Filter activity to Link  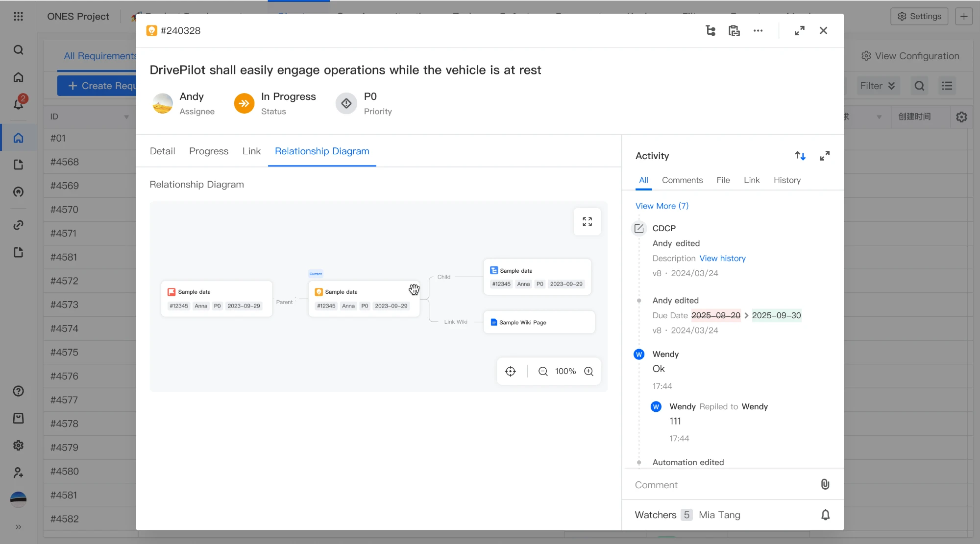coord(752,180)
